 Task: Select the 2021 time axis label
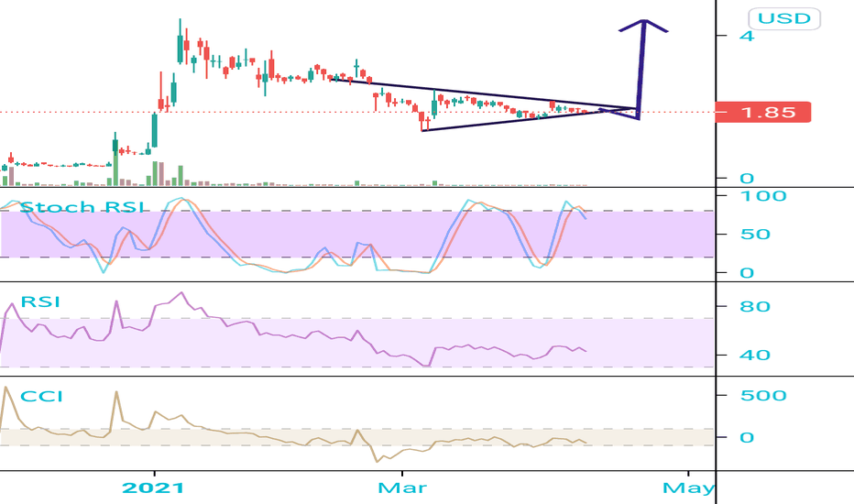click(154, 488)
